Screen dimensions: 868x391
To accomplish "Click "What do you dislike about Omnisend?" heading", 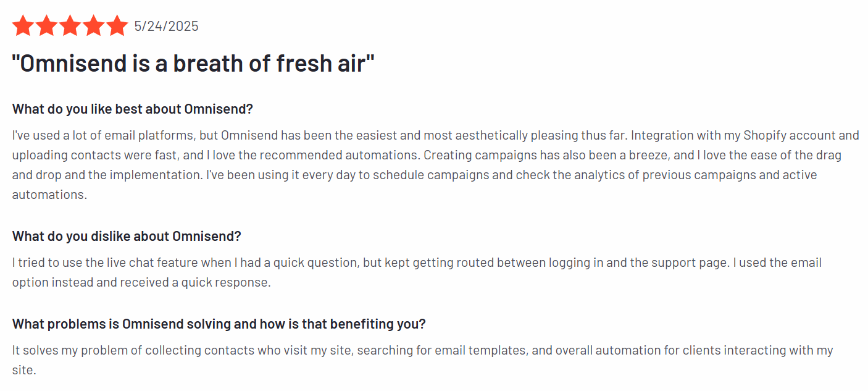I will (x=127, y=237).
